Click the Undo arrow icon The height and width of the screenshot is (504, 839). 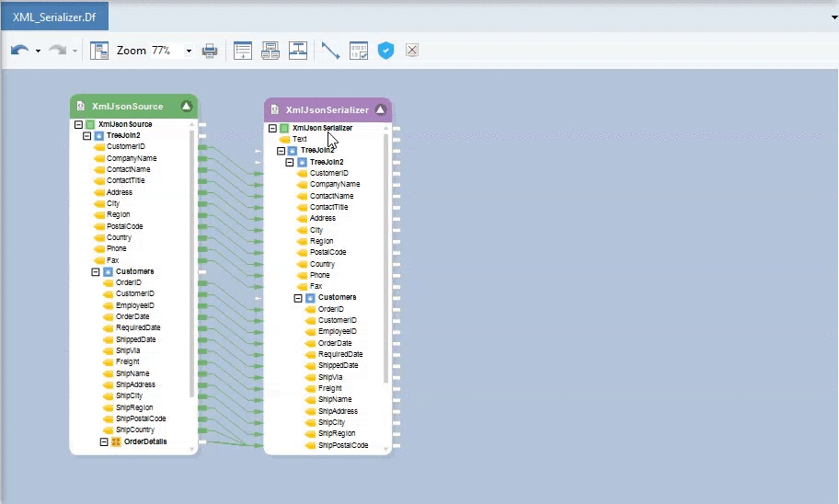click(19, 51)
